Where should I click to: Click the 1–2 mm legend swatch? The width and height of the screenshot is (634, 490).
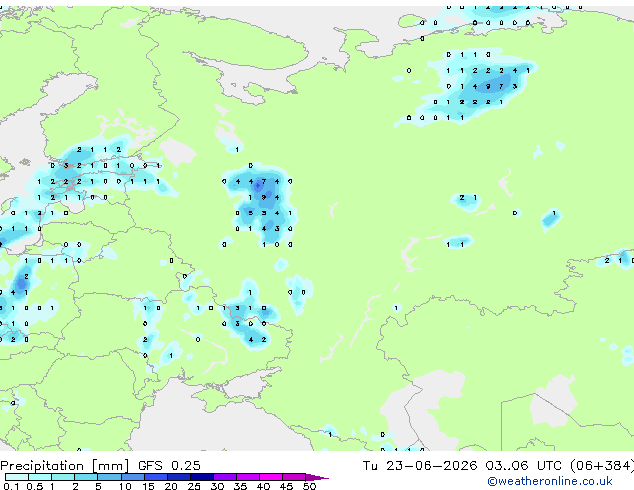point(63,477)
